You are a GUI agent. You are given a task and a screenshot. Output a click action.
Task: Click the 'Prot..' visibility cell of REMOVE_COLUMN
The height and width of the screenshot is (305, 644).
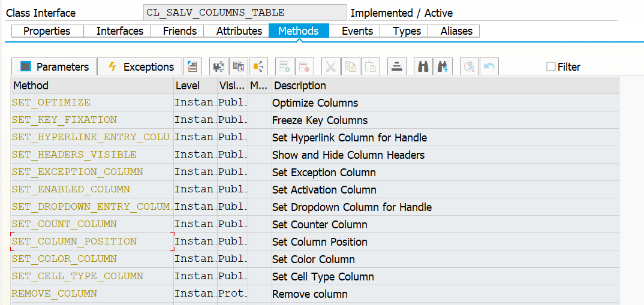[233, 294]
